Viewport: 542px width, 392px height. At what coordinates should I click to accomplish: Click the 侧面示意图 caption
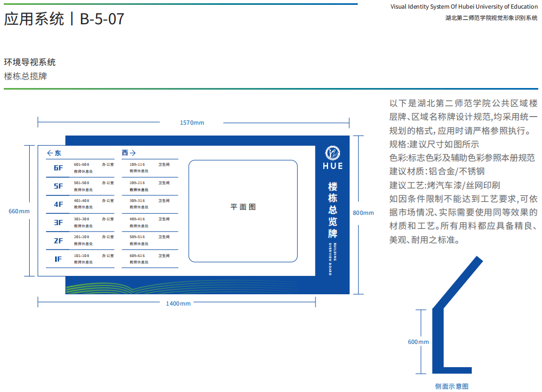coord(452,386)
